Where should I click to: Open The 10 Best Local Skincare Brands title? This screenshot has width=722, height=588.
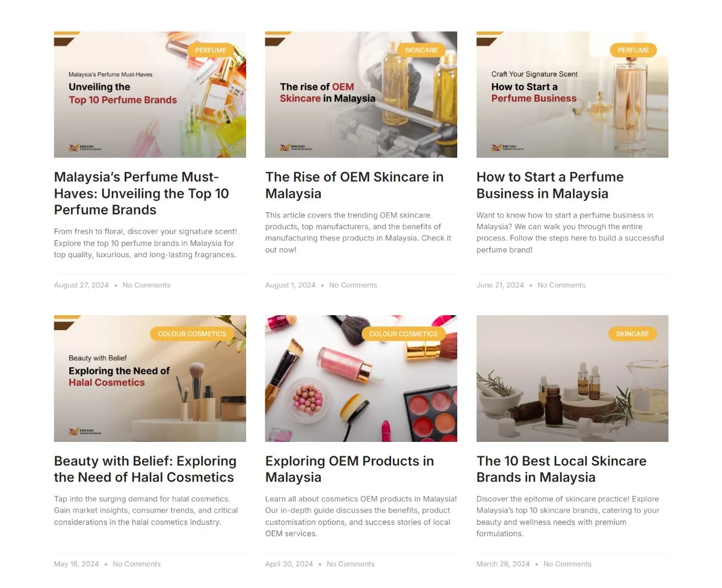click(x=561, y=469)
